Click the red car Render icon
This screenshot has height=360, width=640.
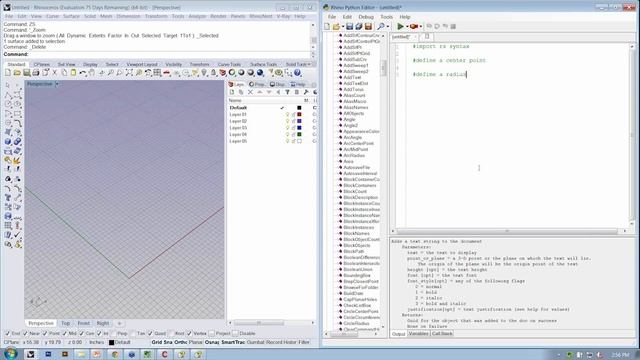point(167,73)
